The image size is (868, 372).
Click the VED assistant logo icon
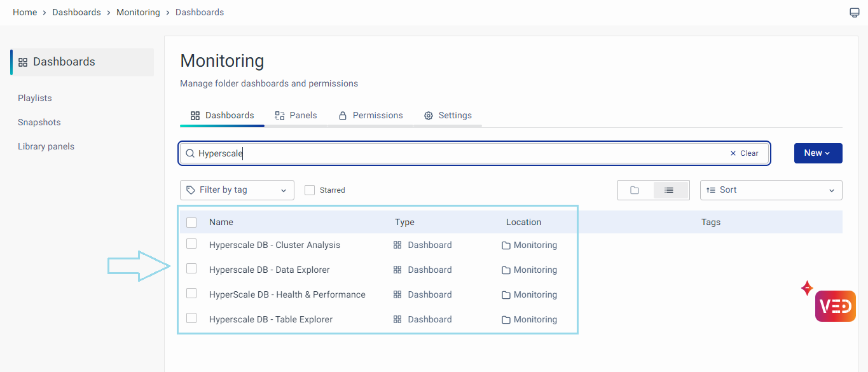(835, 306)
